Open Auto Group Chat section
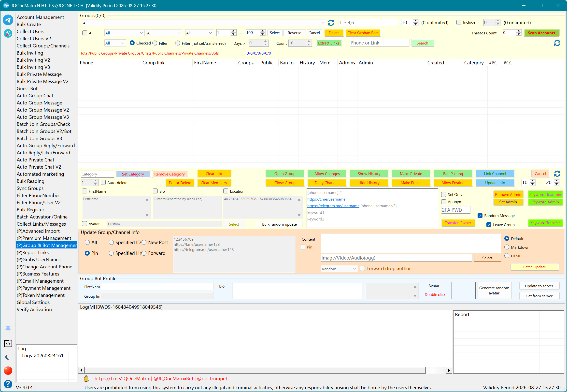This screenshot has height=392, width=567. pos(35,96)
